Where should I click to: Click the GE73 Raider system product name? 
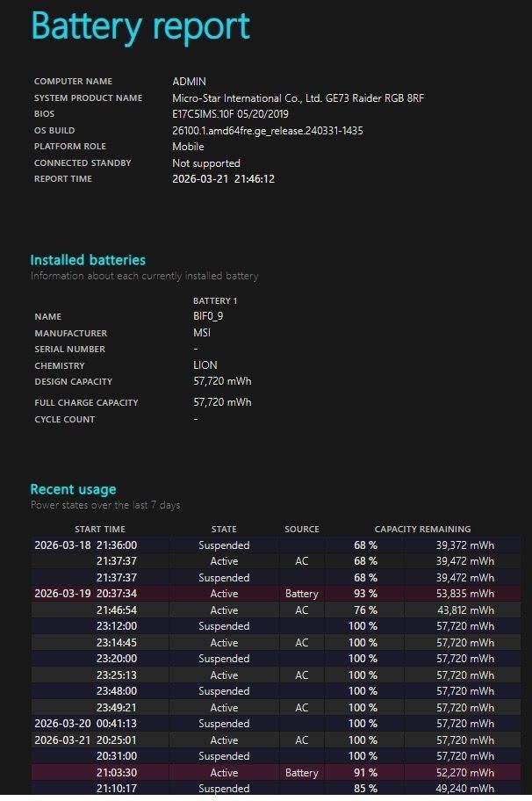tap(298, 98)
